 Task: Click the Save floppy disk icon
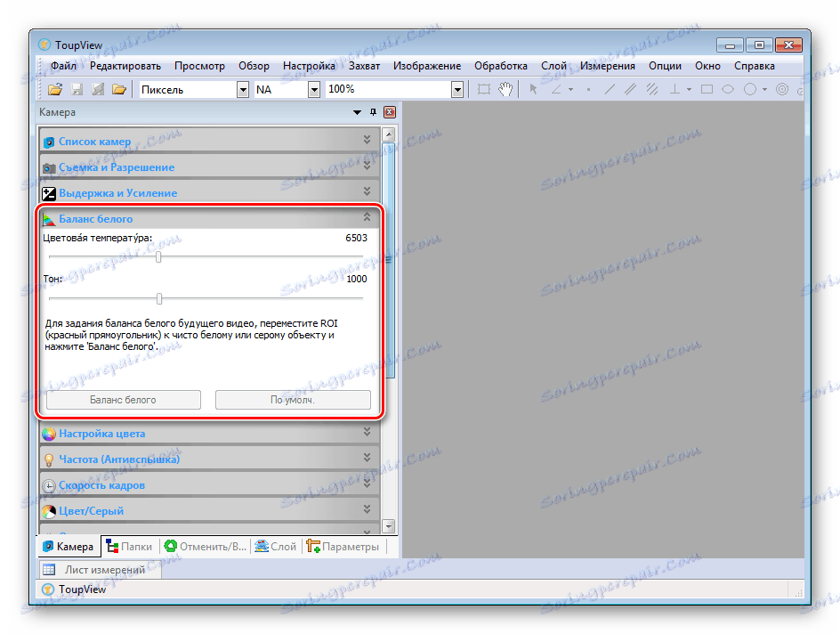click(77, 90)
